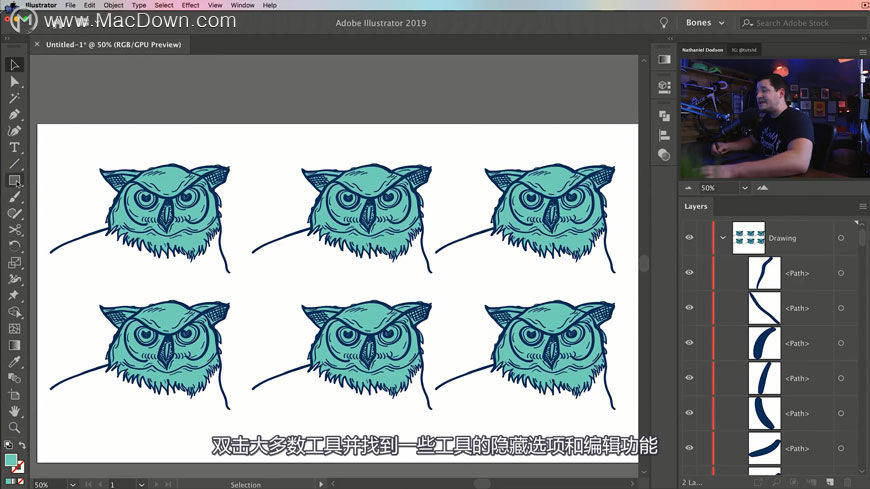This screenshot has width=870, height=489.
Task: Swap fill and stroke colors arrow
Action: (22, 445)
